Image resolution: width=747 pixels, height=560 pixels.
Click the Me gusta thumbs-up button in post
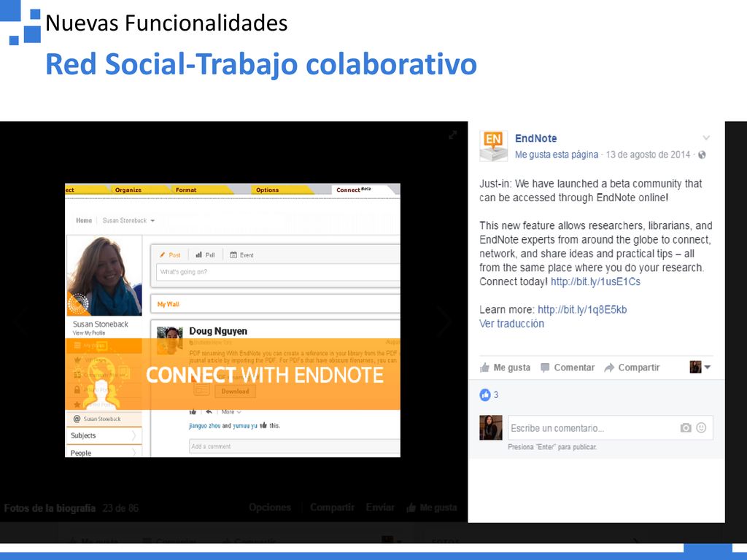(505, 367)
